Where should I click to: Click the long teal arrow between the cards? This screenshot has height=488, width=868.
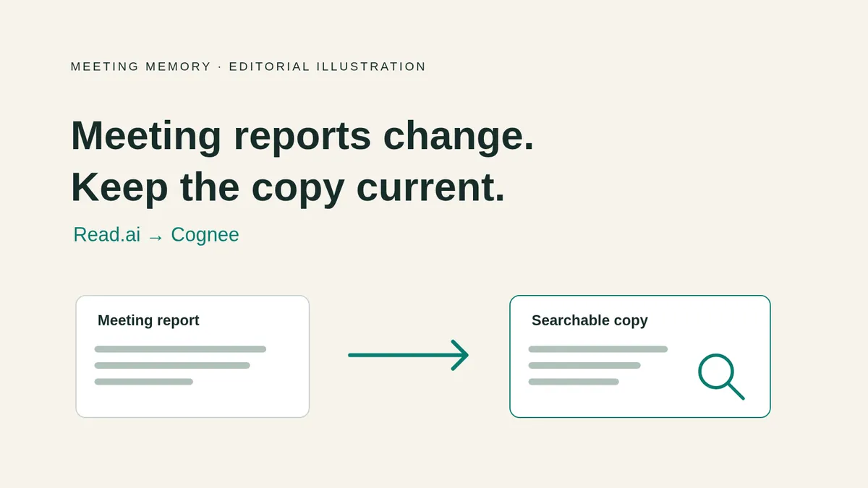pyautogui.click(x=409, y=355)
